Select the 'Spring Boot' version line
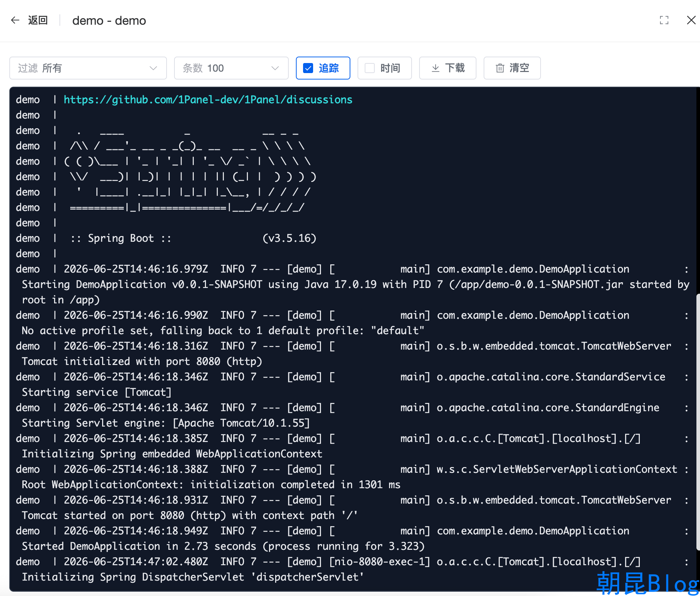The width and height of the screenshot is (700, 596). (193, 238)
